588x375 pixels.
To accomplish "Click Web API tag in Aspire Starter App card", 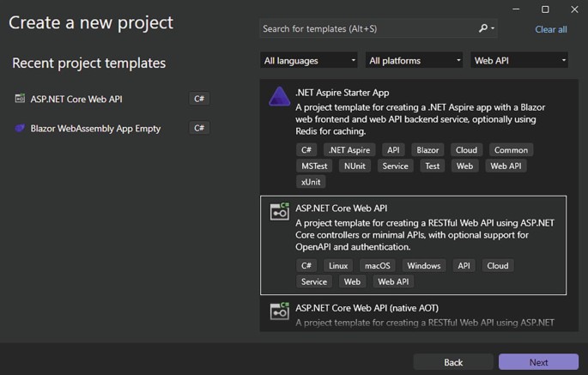I will (506, 166).
